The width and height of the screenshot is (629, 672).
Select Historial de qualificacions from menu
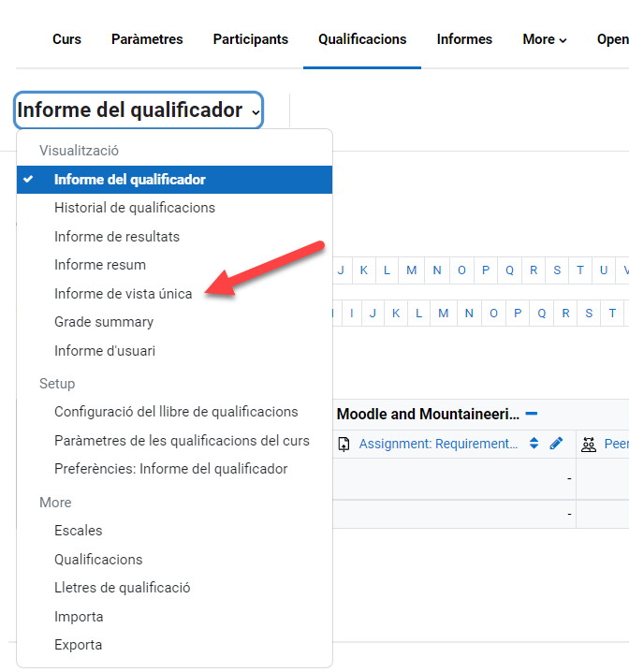(x=134, y=208)
